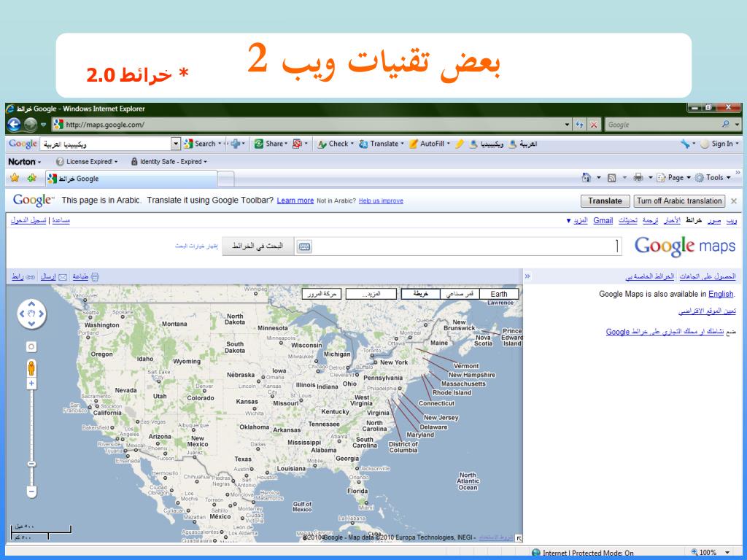This screenshot has height=560, width=747.
Task: Click the Google Toolbar blue plus icon
Action: coord(236,144)
